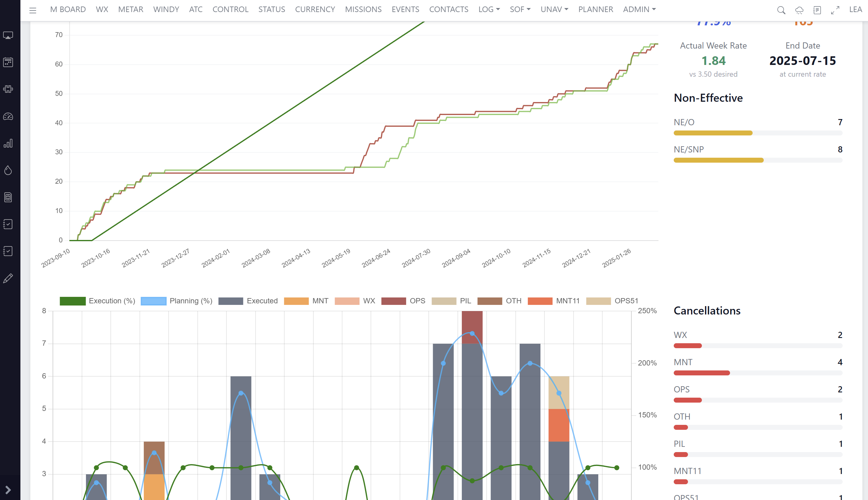868x500 pixels.
Task: Go to M BOARD page
Action: (68, 9)
